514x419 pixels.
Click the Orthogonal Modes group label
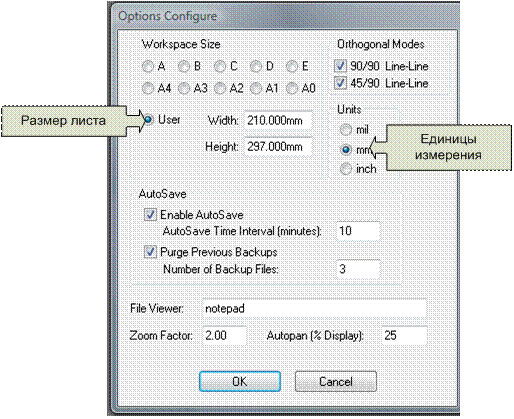click(381, 44)
